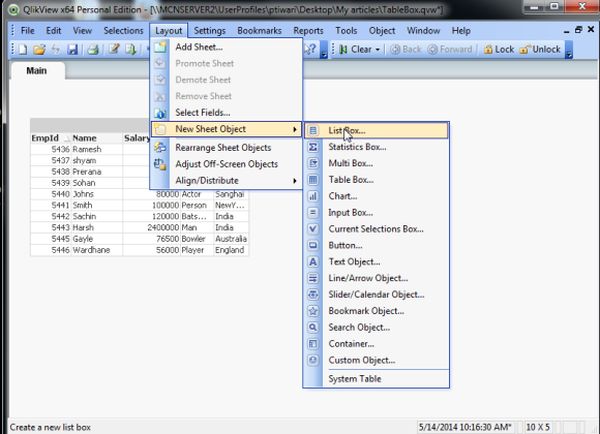Click the Rearrange Sheet Objects icon

click(160, 148)
